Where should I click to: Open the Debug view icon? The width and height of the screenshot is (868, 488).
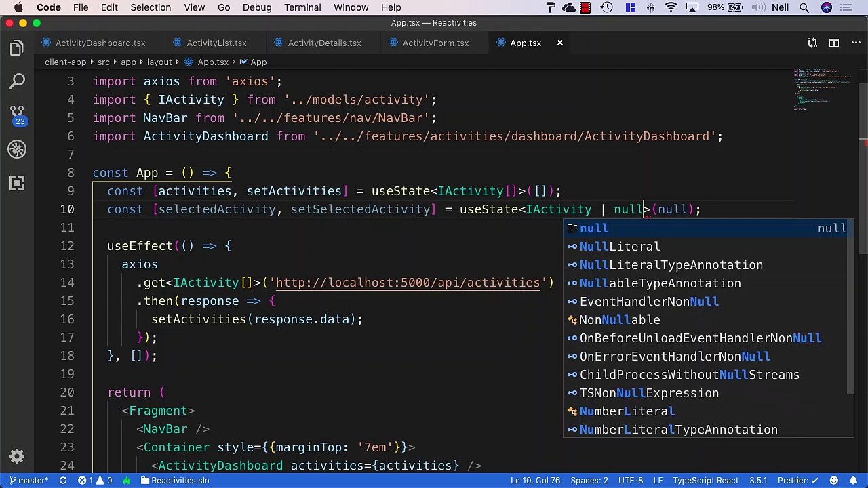click(x=17, y=149)
